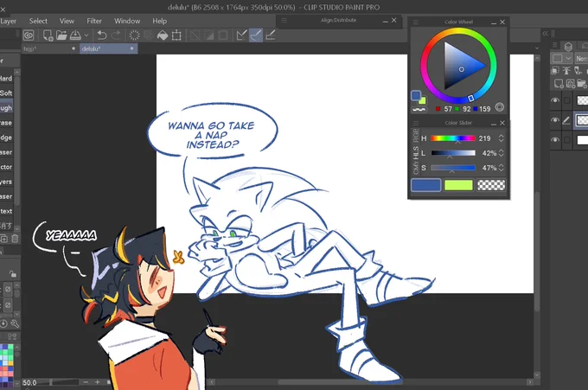Open the Select menu

pos(38,21)
